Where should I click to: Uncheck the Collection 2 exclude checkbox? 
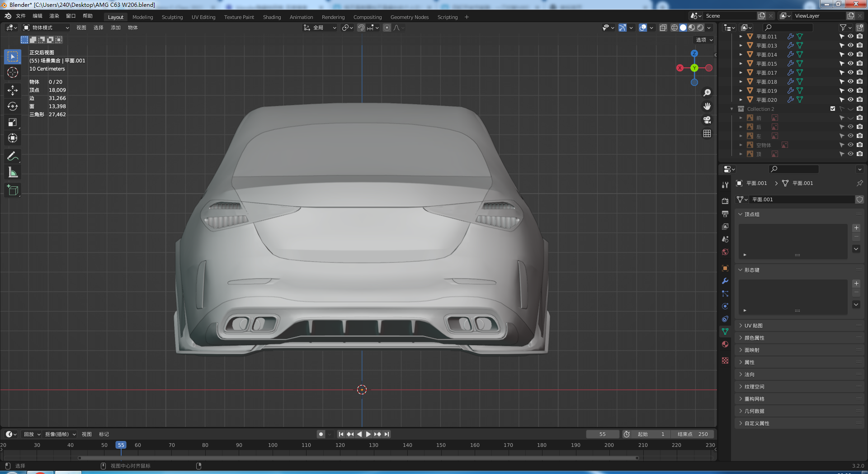[x=833, y=109]
